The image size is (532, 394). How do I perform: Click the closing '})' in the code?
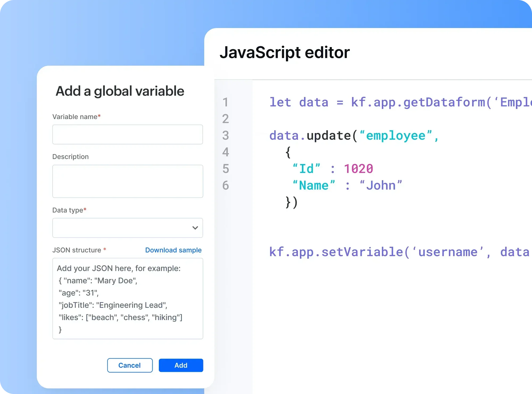(x=292, y=202)
